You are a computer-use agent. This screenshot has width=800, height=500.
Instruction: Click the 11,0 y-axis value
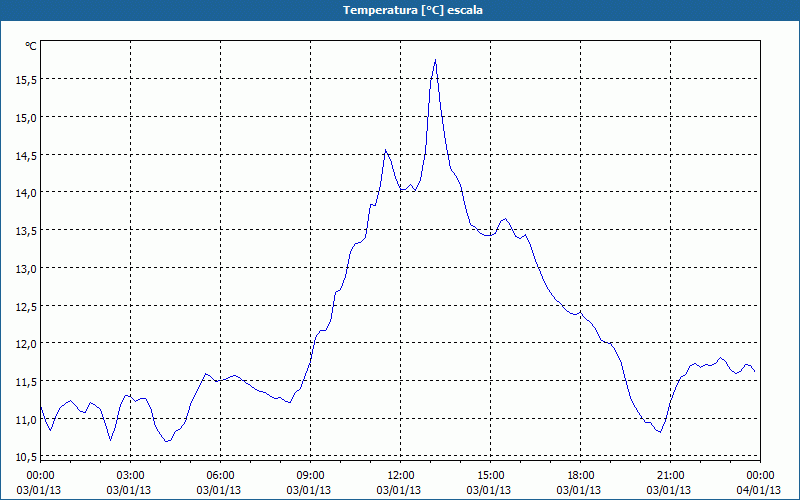(26, 419)
